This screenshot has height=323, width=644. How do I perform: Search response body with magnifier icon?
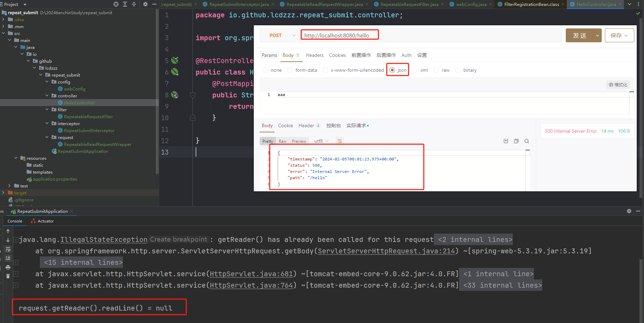click(x=527, y=141)
